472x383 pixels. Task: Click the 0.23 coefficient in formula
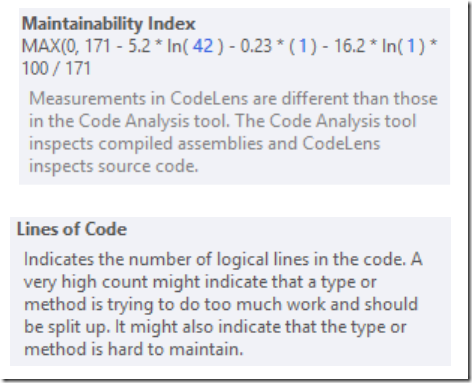(x=256, y=46)
